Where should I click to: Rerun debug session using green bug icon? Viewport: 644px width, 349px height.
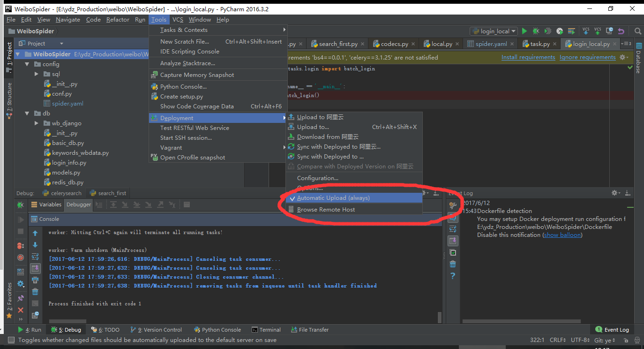[21, 205]
